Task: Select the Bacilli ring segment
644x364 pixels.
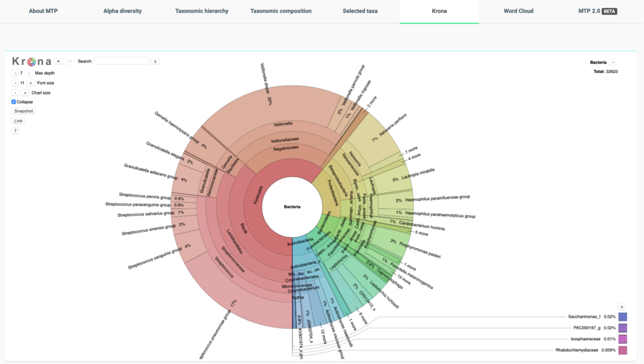Action: pos(244,229)
